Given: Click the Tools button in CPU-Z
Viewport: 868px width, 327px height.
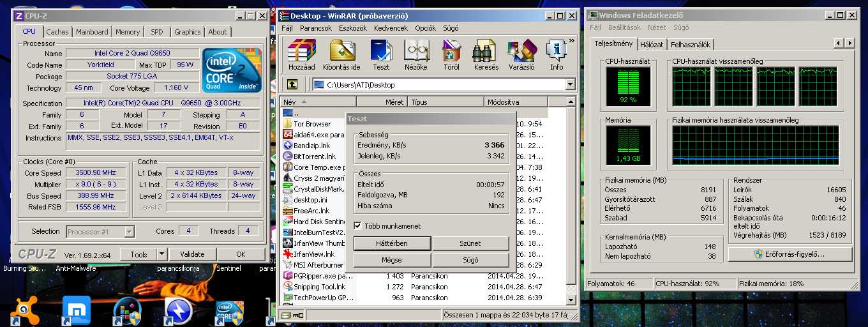Looking at the screenshot, I should 138,254.
